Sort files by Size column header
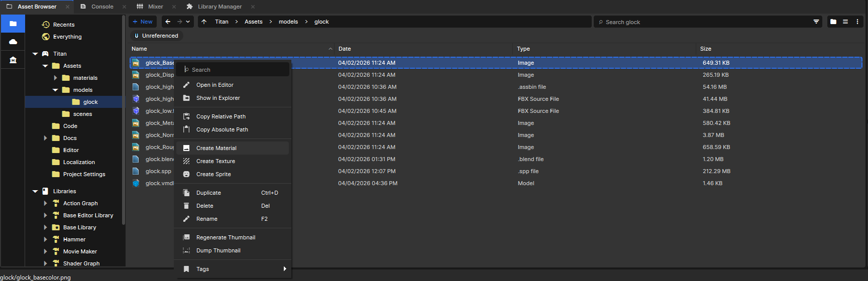 click(706, 49)
